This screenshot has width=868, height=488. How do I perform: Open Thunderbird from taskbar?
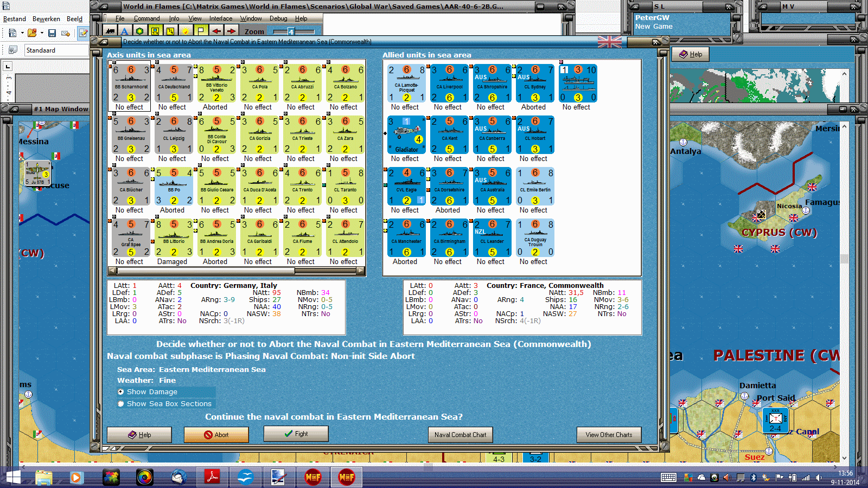pos(178,477)
